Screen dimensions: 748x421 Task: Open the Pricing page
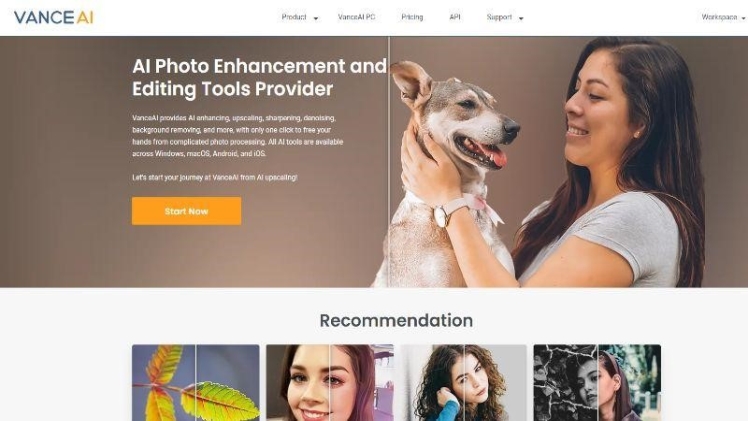click(412, 17)
